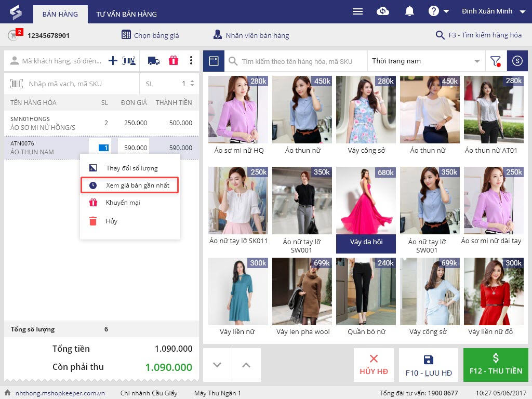The image size is (532, 399).
Task: Click the product name search field
Action: (301, 61)
